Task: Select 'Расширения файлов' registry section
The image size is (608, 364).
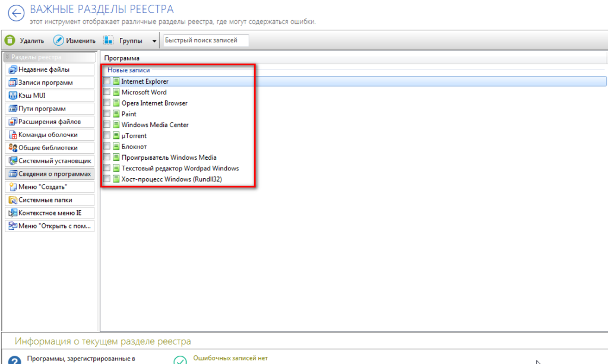Action: (x=50, y=122)
